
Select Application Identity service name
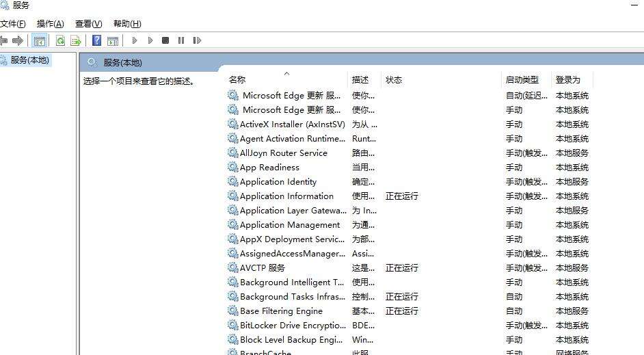coord(278,182)
